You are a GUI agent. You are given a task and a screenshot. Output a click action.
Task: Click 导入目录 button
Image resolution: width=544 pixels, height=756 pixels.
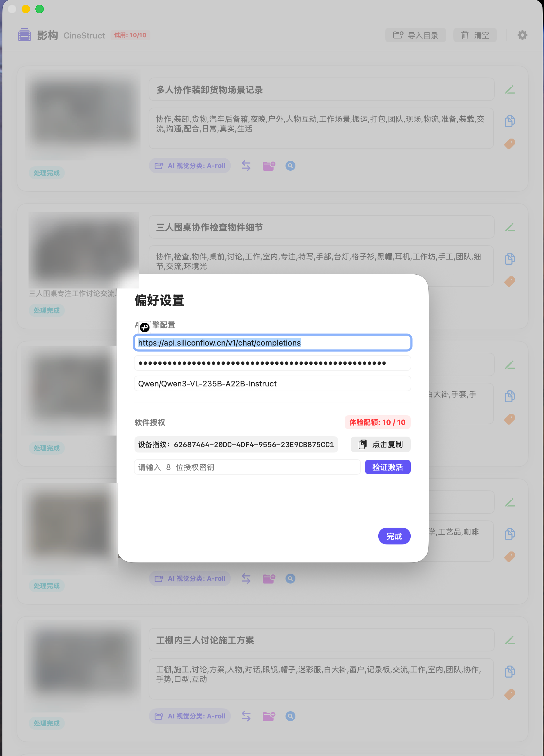tap(416, 35)
